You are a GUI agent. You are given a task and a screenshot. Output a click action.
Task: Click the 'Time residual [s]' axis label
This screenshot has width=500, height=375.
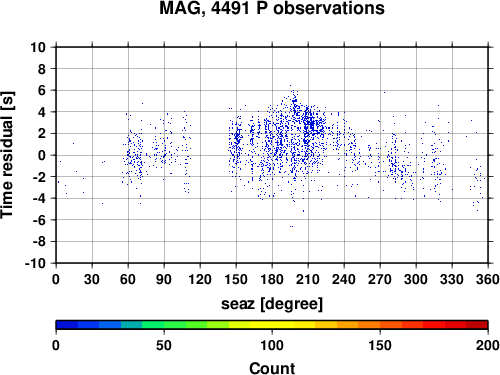click(x=7, y=155)
